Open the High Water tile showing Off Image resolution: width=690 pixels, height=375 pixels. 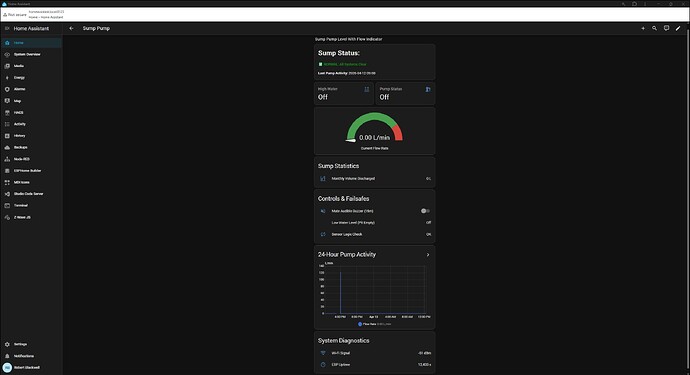(x=344, y=93)
